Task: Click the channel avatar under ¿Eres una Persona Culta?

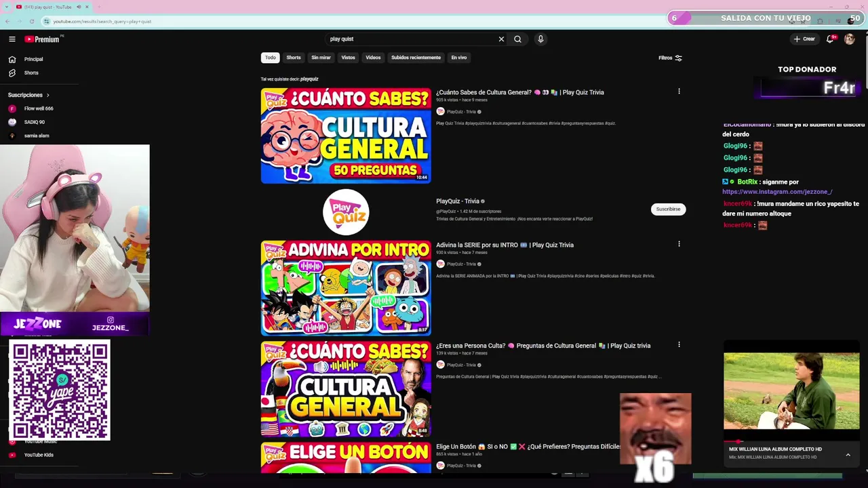Action: [x=440, y=365]
